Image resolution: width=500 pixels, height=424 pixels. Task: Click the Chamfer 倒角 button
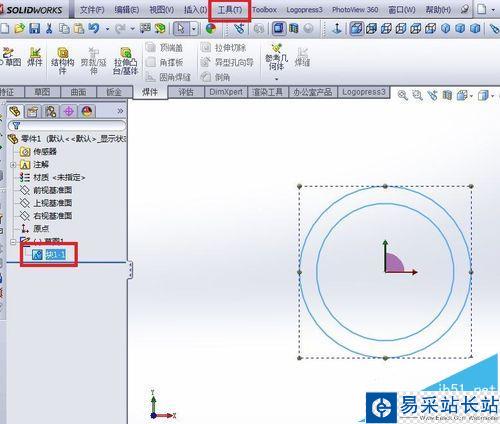coord(216,77)
